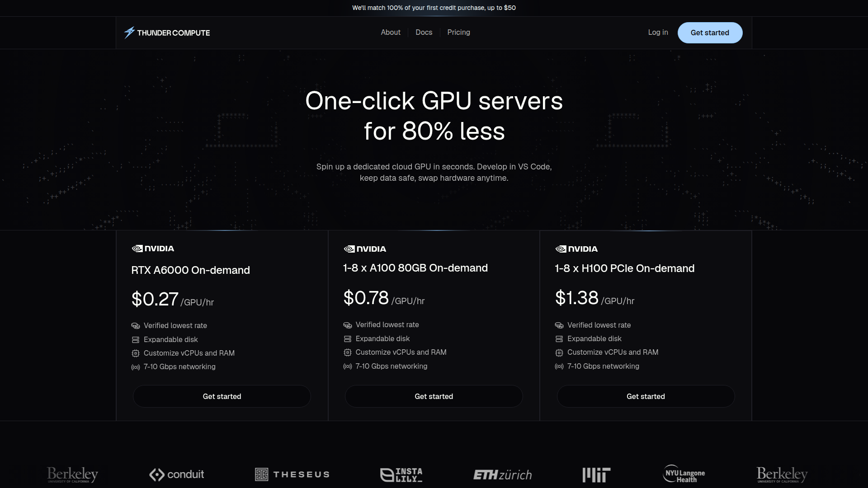Click the MIT logo in the partner strip
Screen dimensions: 868x488
[x=596, y=475]
